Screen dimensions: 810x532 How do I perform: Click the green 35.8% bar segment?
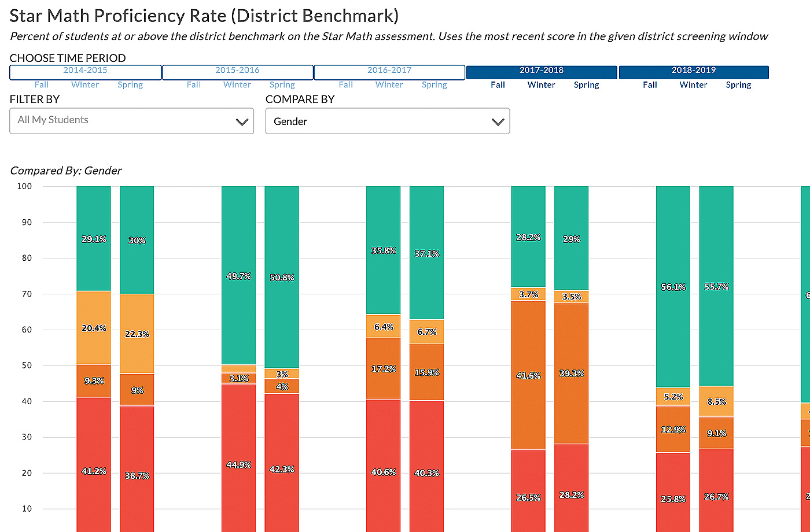tap(384, 250)
